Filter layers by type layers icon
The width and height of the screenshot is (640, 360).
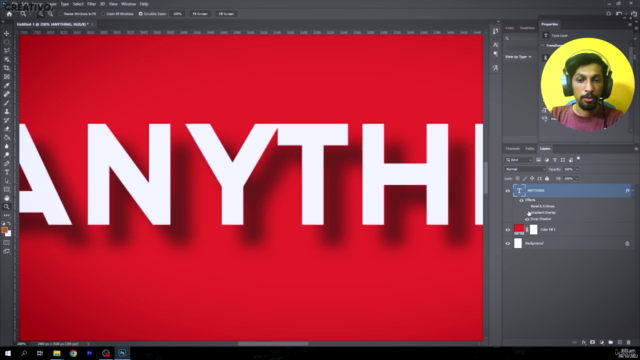pyautogui.click(x=555, y=160)
